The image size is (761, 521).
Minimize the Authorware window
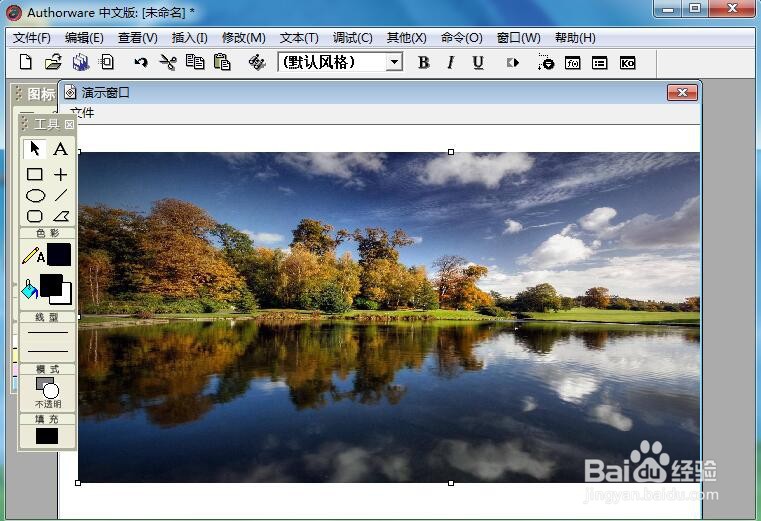point(668,8)
